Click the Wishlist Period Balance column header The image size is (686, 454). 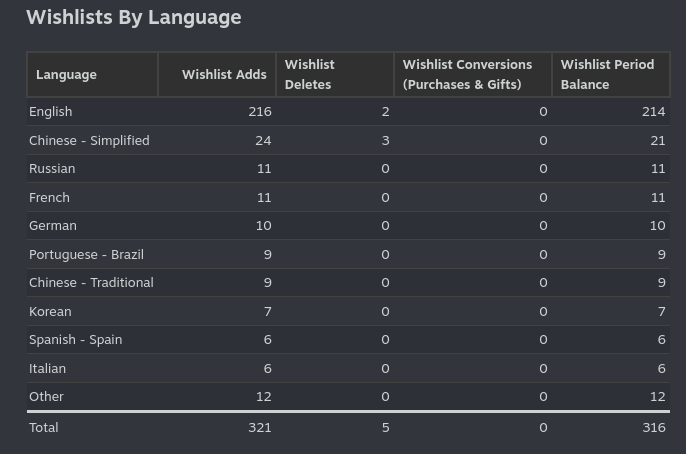611,74
